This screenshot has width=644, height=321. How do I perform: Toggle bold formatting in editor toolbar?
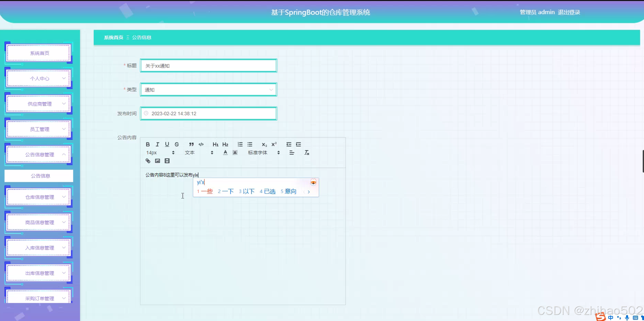coord(148,144)
